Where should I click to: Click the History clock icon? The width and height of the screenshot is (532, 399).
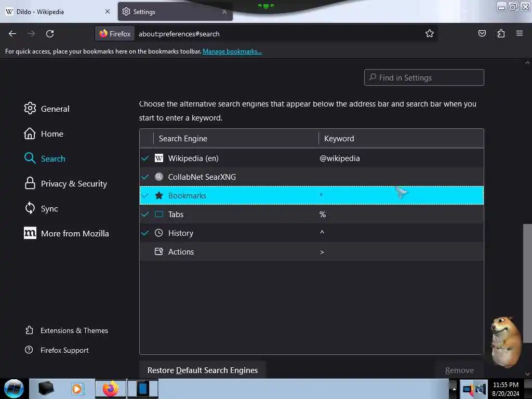[x=159, y=233]
